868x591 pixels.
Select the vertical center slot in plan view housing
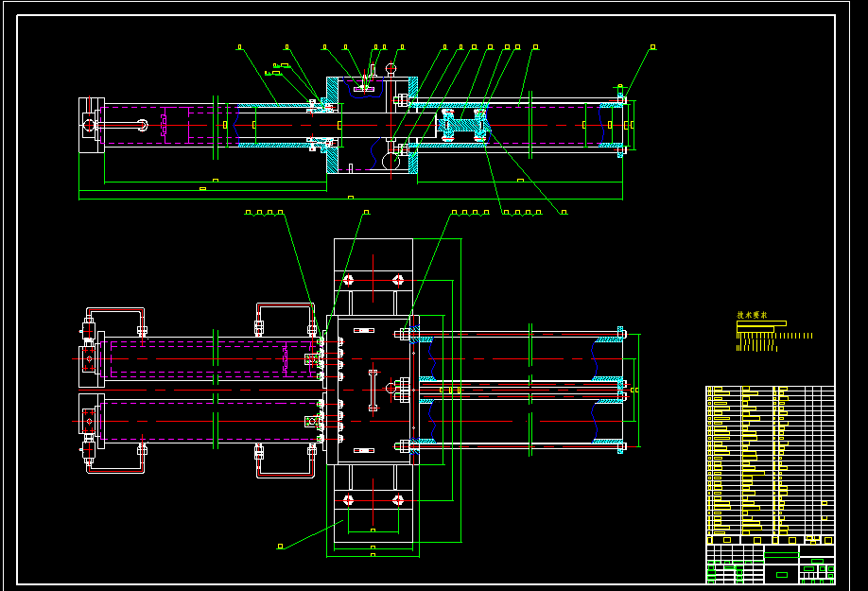pyautogui.click(x=373, y=391)
